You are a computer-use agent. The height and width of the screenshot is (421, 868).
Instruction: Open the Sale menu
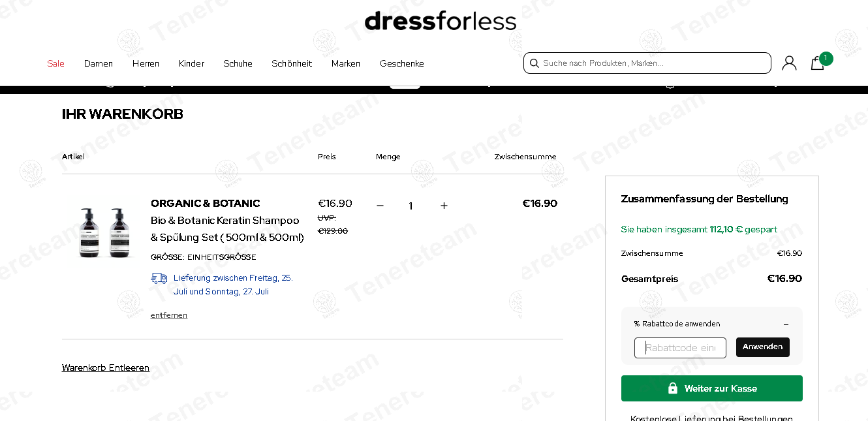click(x=55, y=63)
